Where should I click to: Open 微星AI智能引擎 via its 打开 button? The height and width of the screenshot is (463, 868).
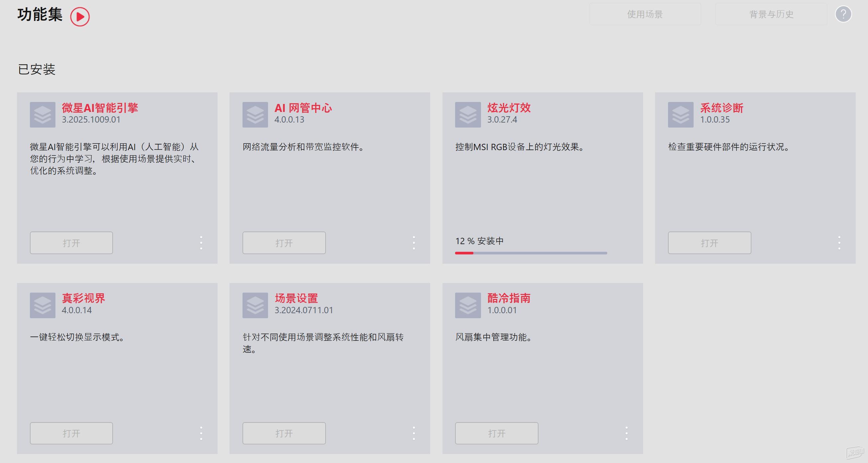[x=71, y=242]
